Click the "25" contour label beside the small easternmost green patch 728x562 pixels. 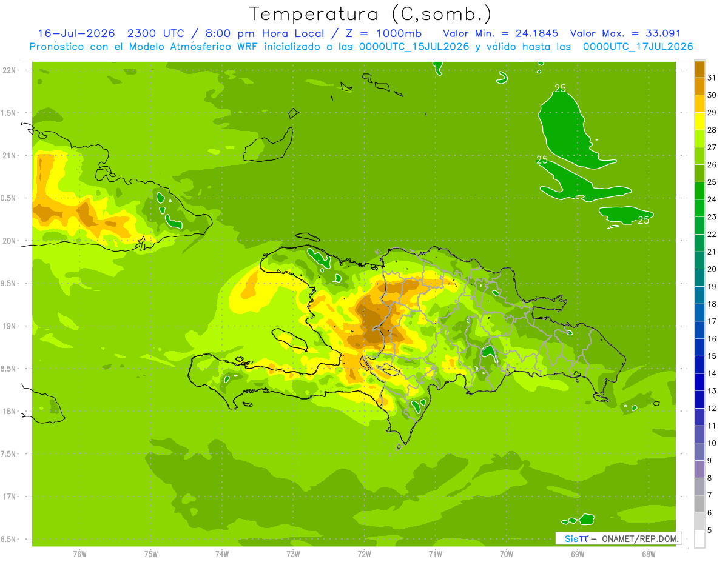[644, 220]
